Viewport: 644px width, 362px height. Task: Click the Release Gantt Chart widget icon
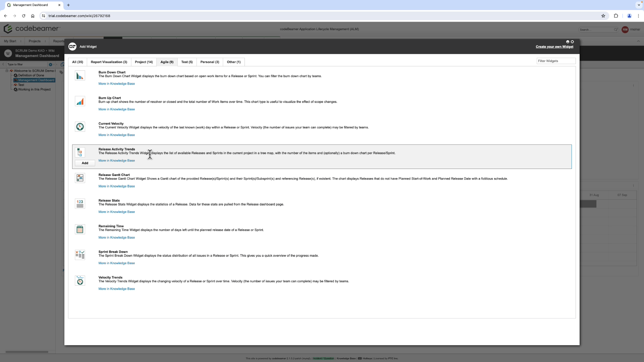(x=80, y=178)
